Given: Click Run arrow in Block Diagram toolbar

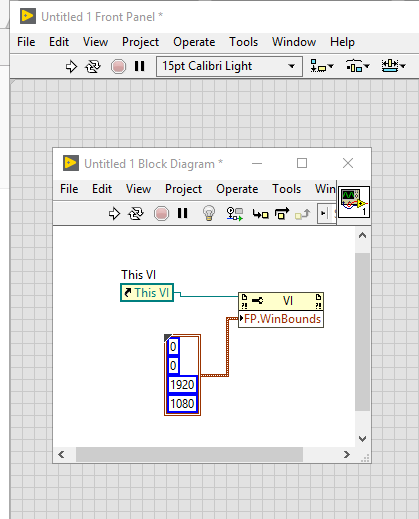Looking at the screenshot, I should coord(114,213).
